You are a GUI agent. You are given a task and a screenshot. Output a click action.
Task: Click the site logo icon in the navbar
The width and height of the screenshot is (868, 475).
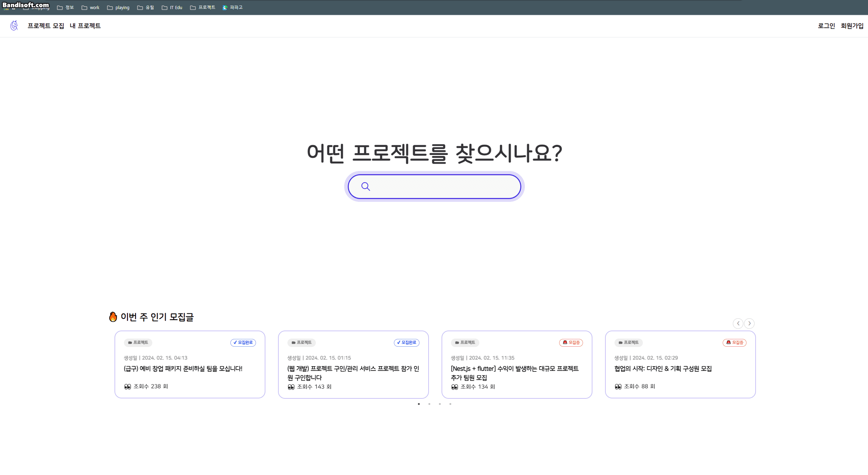[x=14, y=26]
